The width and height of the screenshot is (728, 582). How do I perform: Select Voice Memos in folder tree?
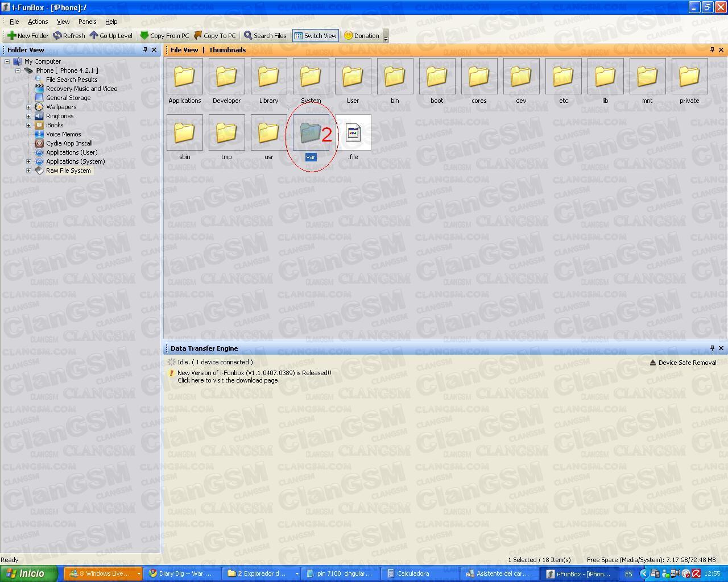point(63,134)
